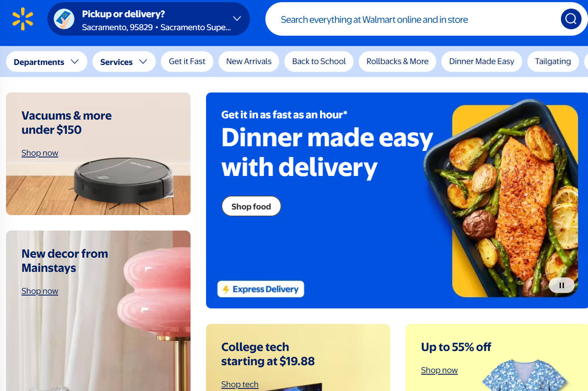Click the search magnifier icon button
588x391 pixels.
coord(571,19)
